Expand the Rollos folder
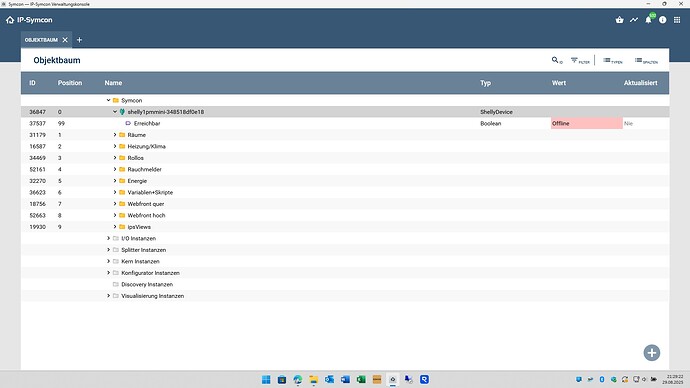Viewport: 690px width, 388px height. click(x=115, y=157)
